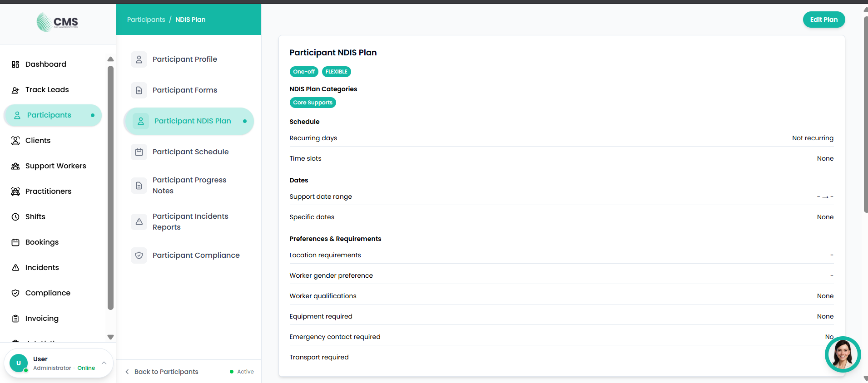The height and width of the screenshot is (383, 868).
Task: Click 'Emergency contact required' row label
Action: [x=335, y=337]
